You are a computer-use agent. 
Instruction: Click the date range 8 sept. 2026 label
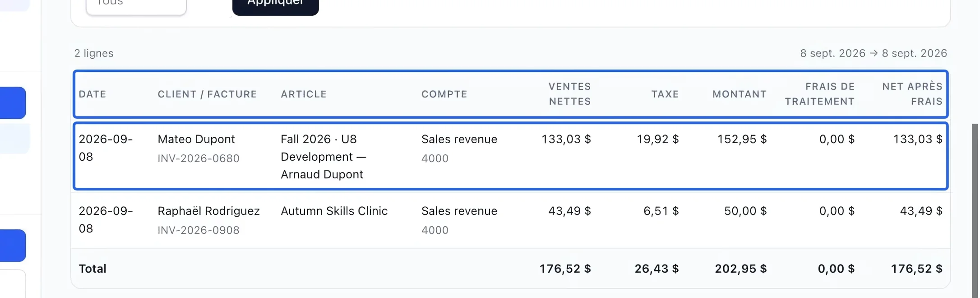click(874, 53)
